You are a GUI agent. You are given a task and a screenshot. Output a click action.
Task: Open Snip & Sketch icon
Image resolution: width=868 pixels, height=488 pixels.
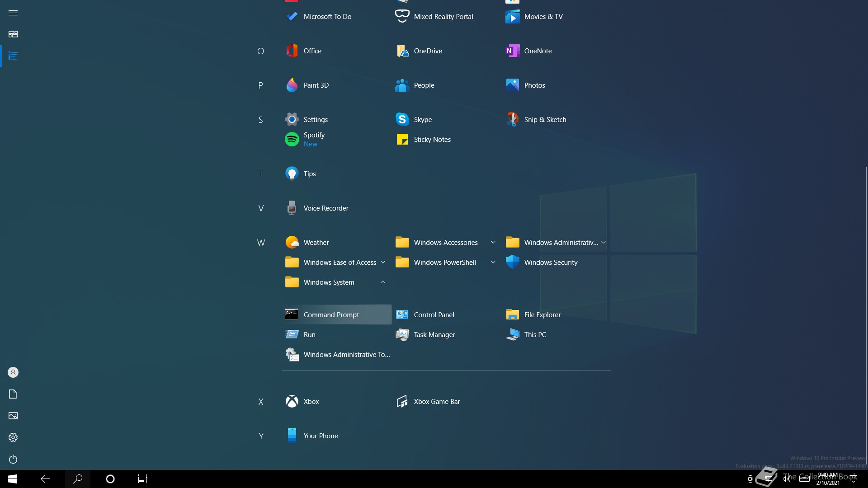pyautogui.click(x=513, y=120)
